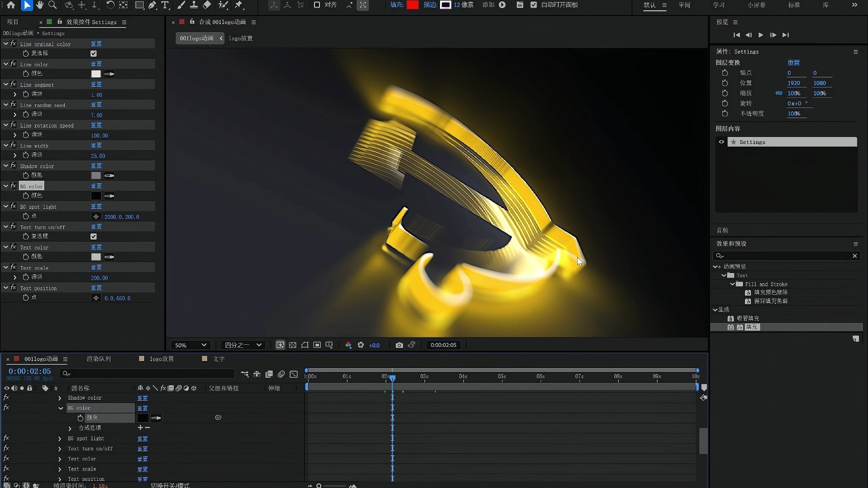Open the red fill color swatch

pos(412,5)
